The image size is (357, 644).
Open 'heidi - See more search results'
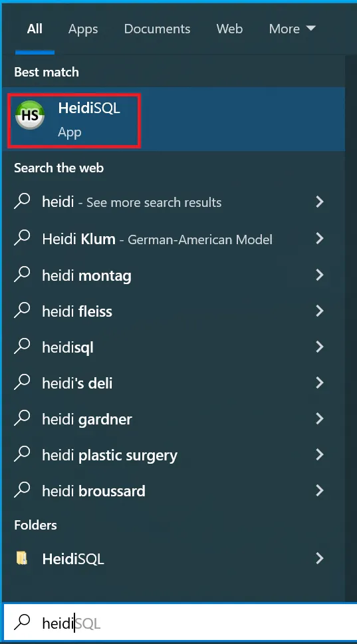click(174, 202)
